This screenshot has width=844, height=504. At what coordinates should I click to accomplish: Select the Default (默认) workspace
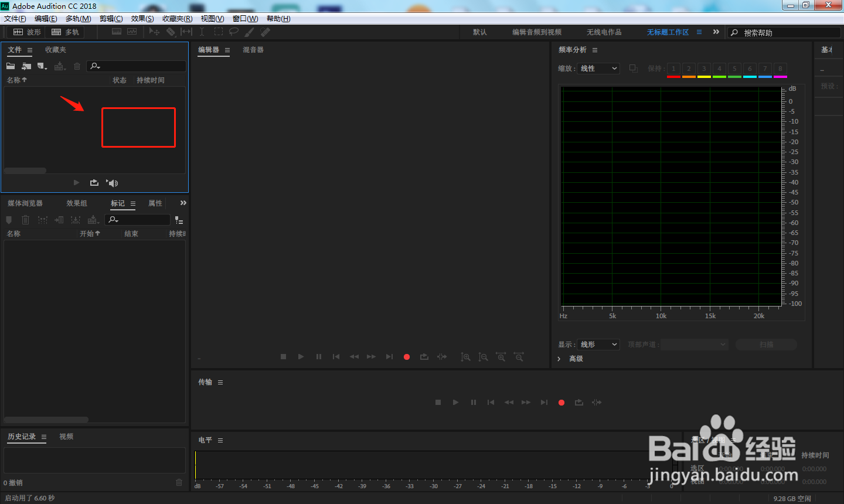coord(480,32)
